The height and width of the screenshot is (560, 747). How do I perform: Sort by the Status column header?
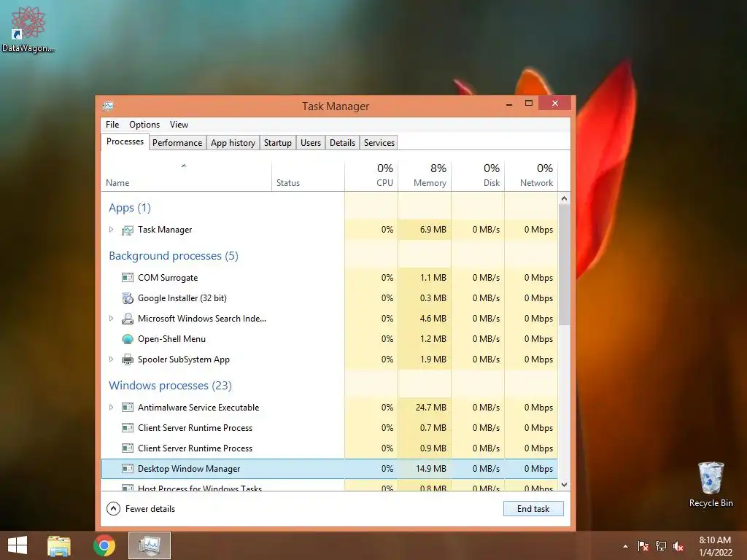[308, 176]
